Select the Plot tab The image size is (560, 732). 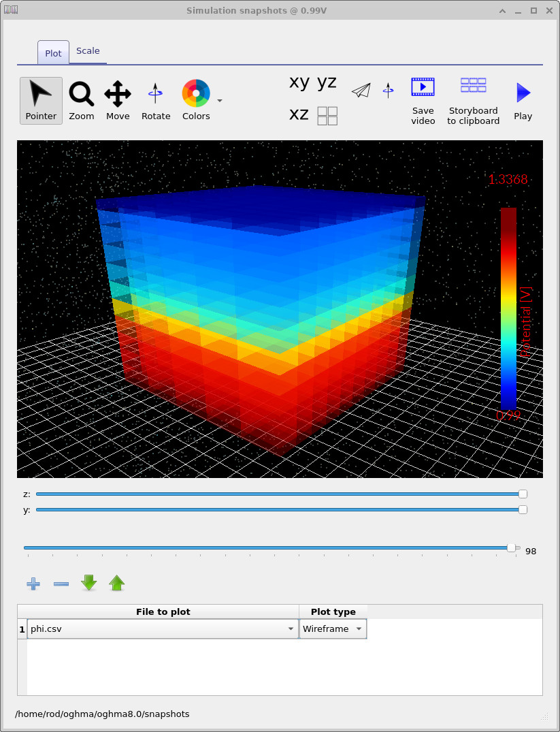(53, 52)
